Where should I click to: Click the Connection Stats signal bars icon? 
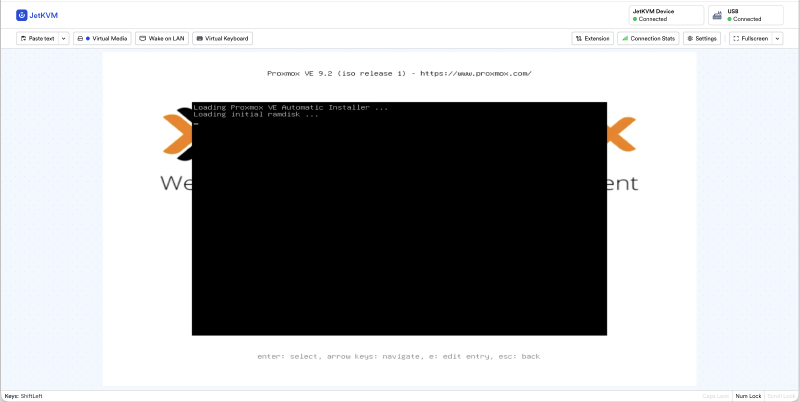(625, 38)
